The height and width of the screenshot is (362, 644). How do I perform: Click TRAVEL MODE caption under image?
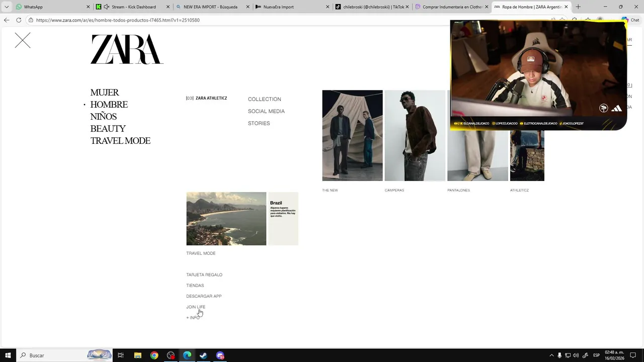pos(201,253)
